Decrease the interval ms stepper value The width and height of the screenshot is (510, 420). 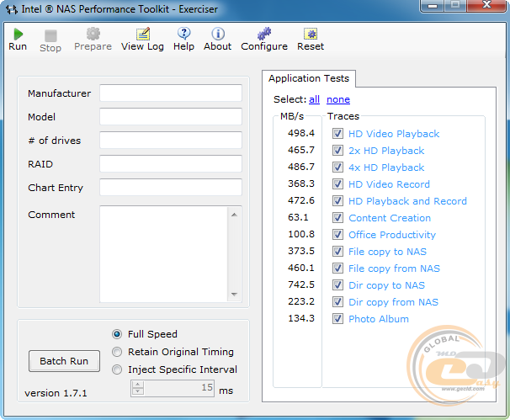[137, 391]
